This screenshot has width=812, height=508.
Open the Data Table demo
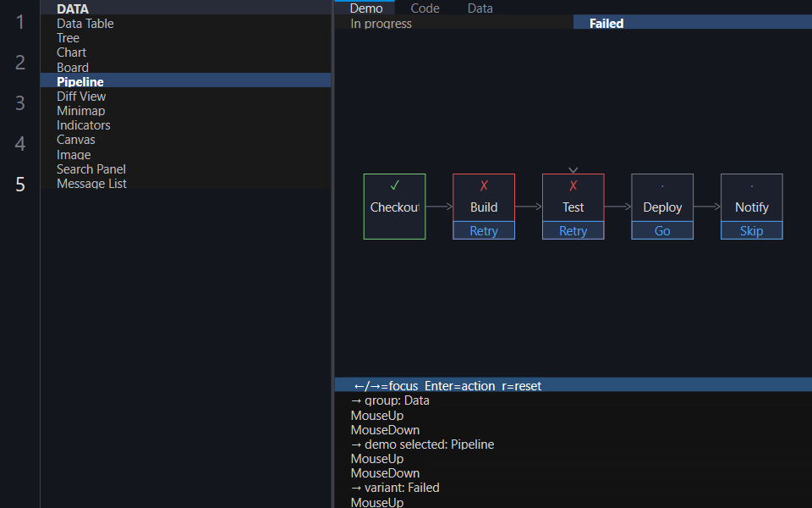185,24
